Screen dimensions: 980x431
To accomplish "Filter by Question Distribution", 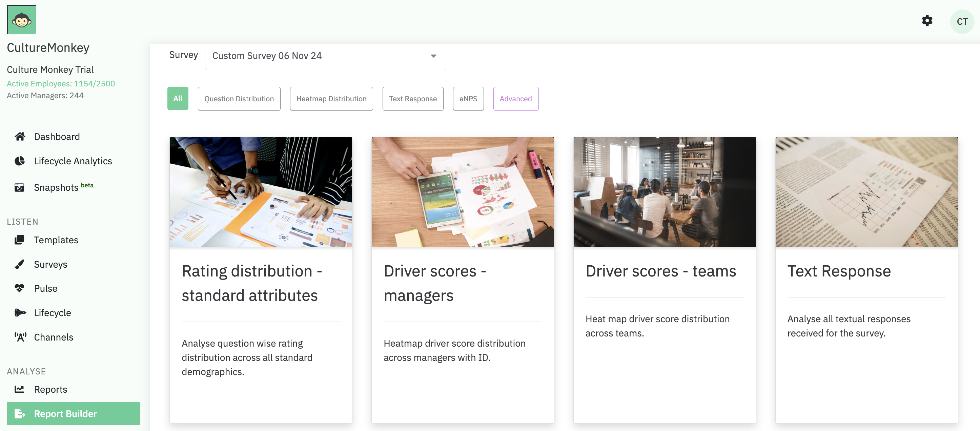I will pyautogui.click(x=239, y=99).
